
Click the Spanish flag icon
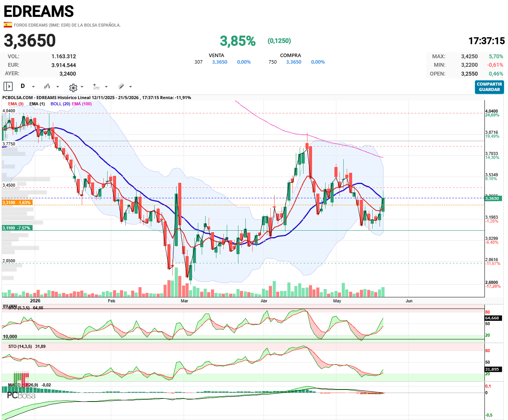point(8,25)
